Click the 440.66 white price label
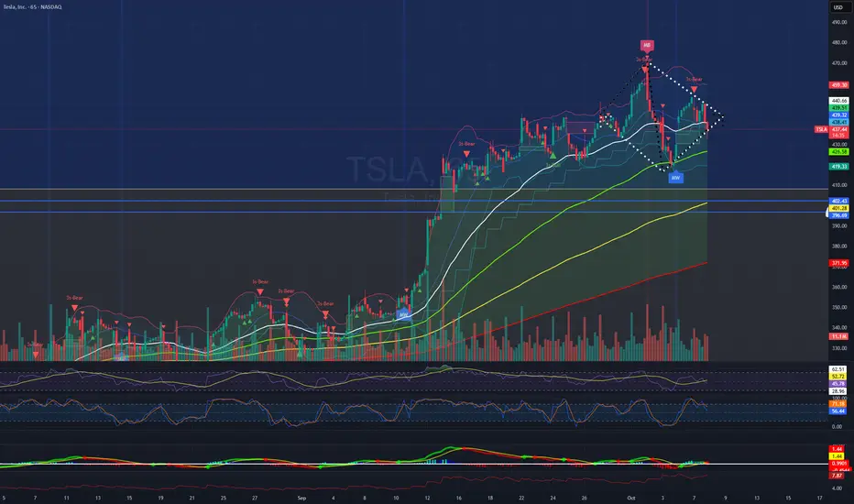 pyautogui.click(x=838, y=101)
